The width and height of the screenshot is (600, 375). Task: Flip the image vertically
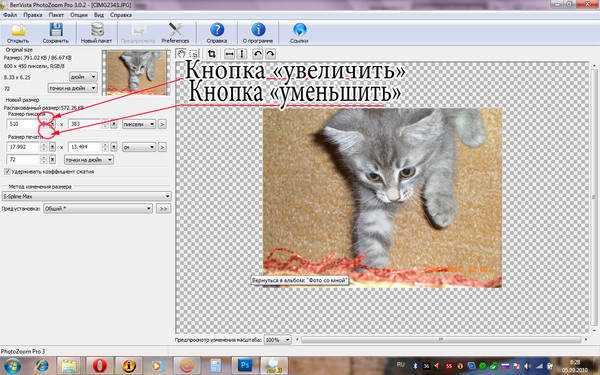pyautogui.click(x=241, y=54)
